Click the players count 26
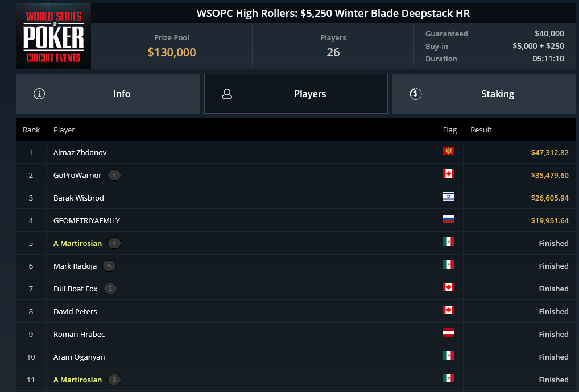 (333, 52)
